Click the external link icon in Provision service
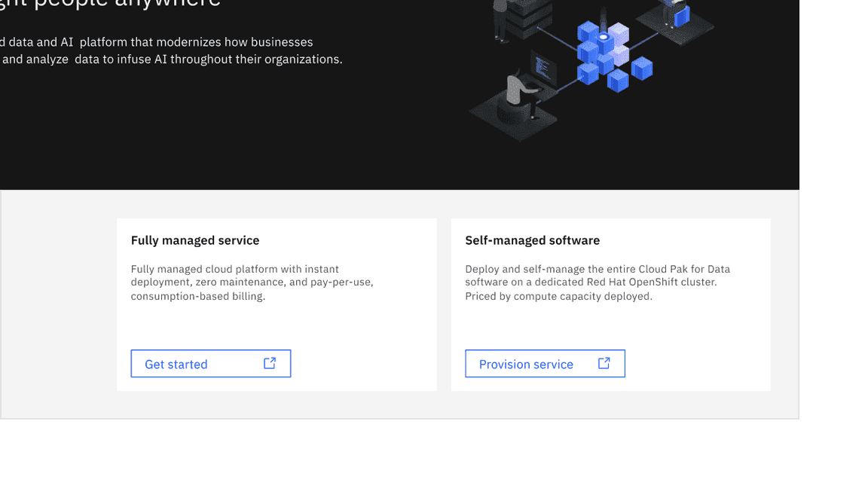Viewport: 868px width, 488px height. tap(604, 363)
